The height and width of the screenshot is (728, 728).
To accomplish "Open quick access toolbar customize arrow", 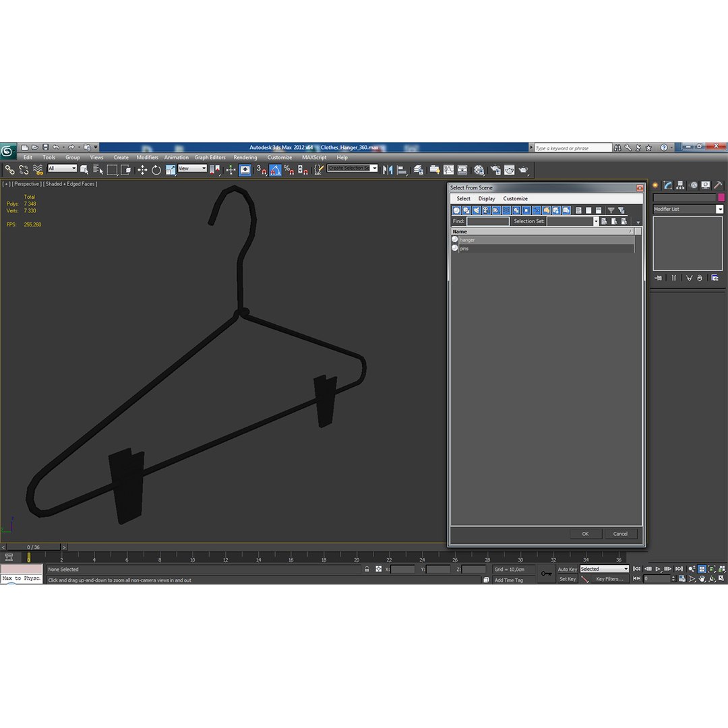I will pyautogui.click(x=96, y=147).
